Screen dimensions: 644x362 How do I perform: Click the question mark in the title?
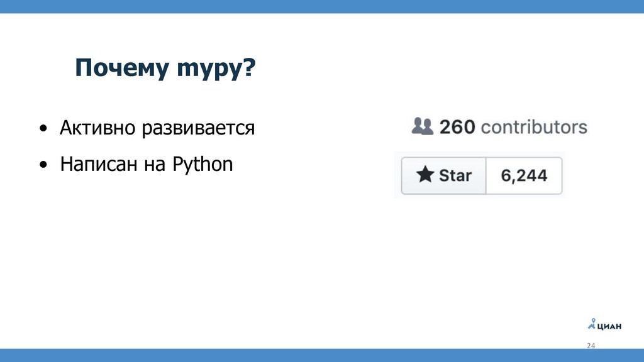[x=249, y=67]
